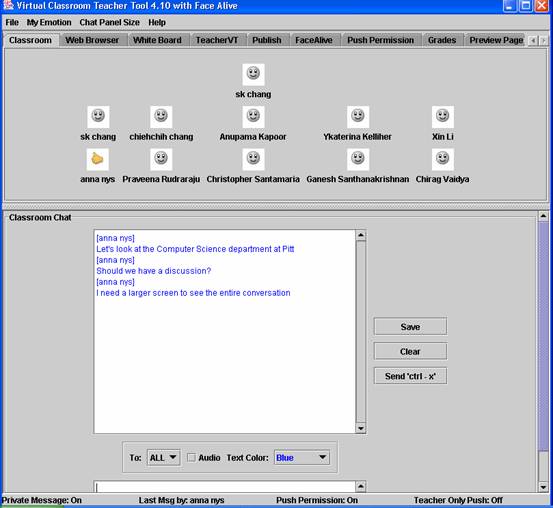The height and width of the screenshot is (508, 553).
Task: Click the teacher sk chang smiley icon at top
Action: pyautogui.click(x=253, y=74)
